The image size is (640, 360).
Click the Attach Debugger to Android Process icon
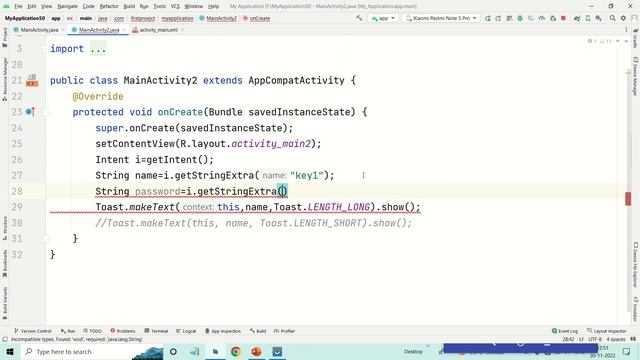553,18
